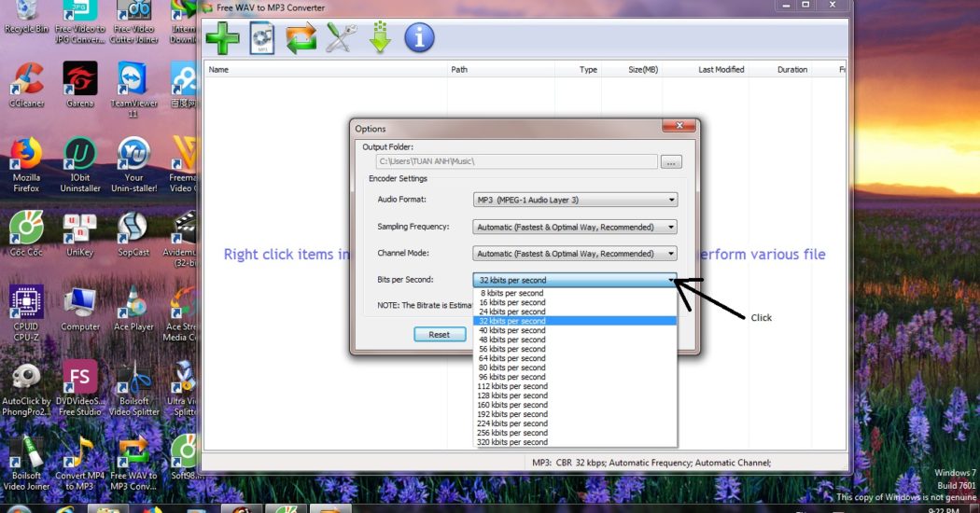Sort file list by Duration column
Image resolution: width=980 pixels, height=513 pixels.
[780, 70]
